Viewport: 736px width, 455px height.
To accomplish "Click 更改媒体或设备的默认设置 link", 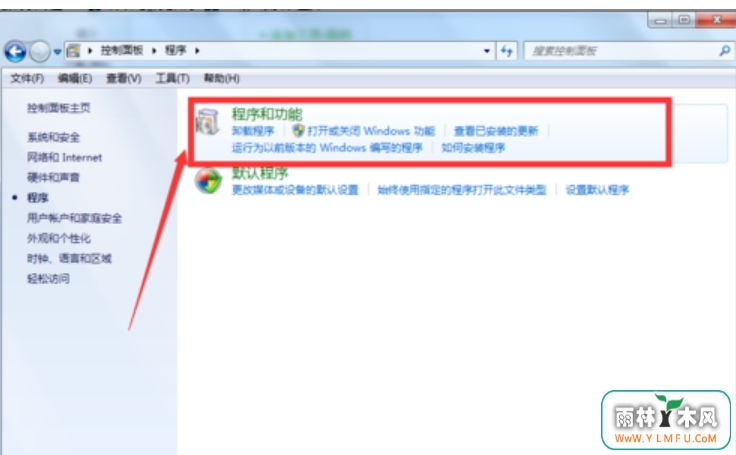I will pos(295,190).
